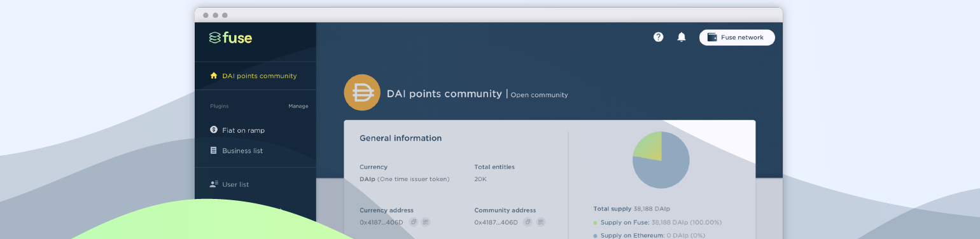Click the Fiat on ramp dollar icon
Image resolution: width=980 pixels, height=239 pixels.
(x=214, y=130)
